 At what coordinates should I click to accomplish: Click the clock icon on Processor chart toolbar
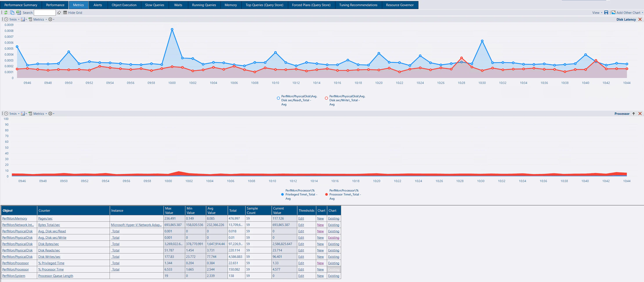(6, 114)
